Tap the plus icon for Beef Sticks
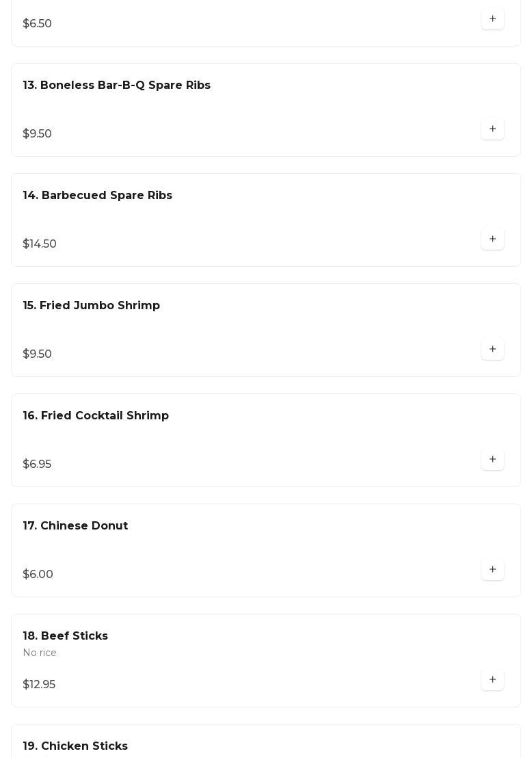The height and width of the screenshot is (758, 532). 492,680
